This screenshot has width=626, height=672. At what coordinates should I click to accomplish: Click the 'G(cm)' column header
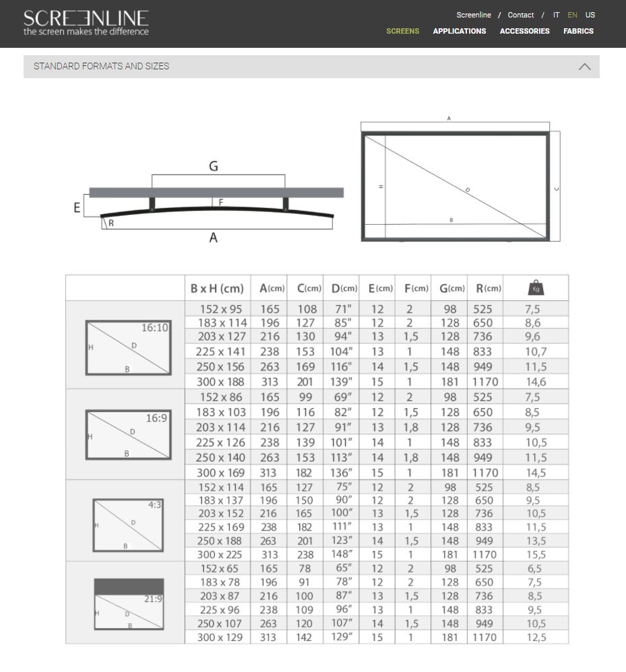click(x=452, y=288)
